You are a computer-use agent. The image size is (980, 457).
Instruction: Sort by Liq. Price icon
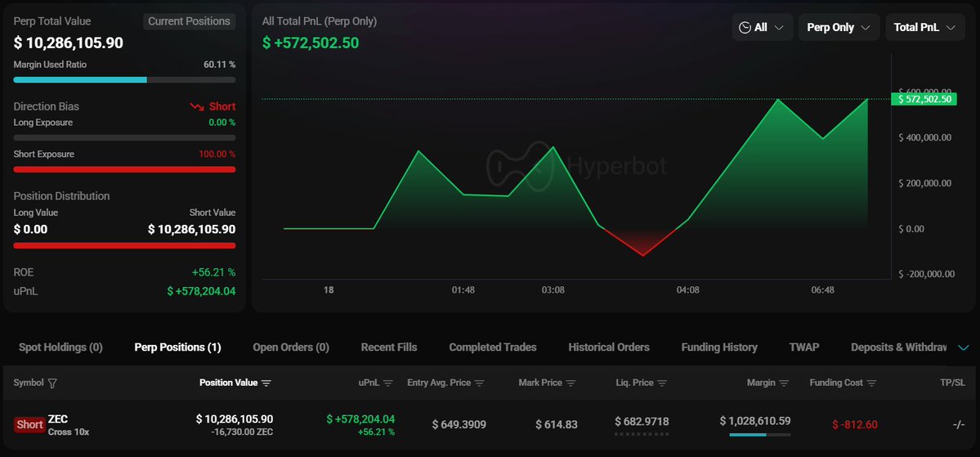[x=662, y=383]
